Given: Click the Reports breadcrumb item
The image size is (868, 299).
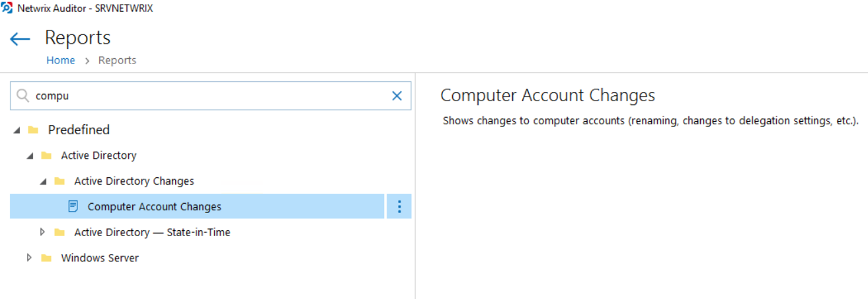Looking at the screenshot, I should [x=117, y=60].
